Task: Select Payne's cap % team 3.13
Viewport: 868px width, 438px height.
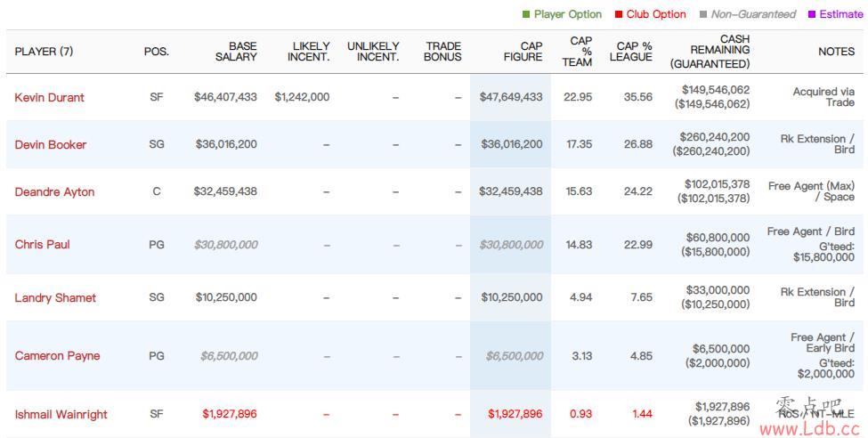Action: click(582, 356)
